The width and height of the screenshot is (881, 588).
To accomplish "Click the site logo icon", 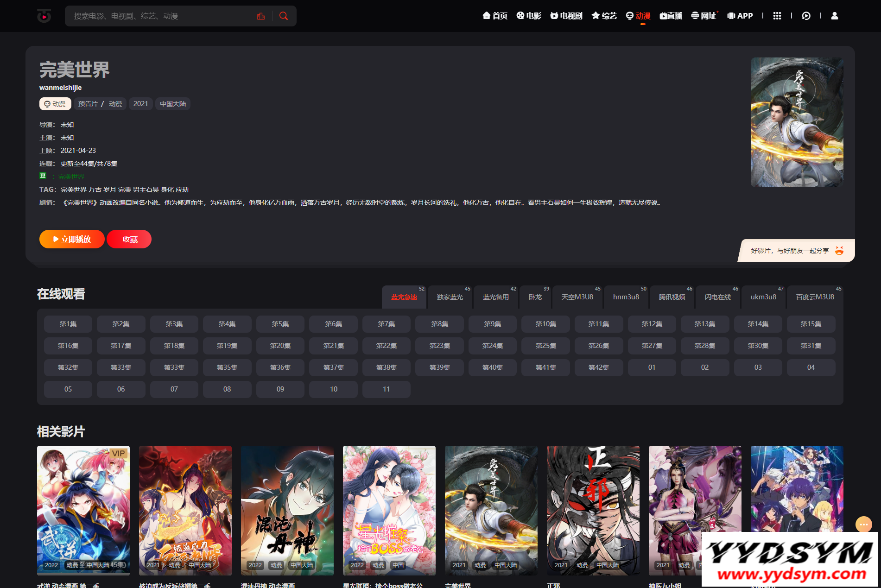I will pos(44,16).
